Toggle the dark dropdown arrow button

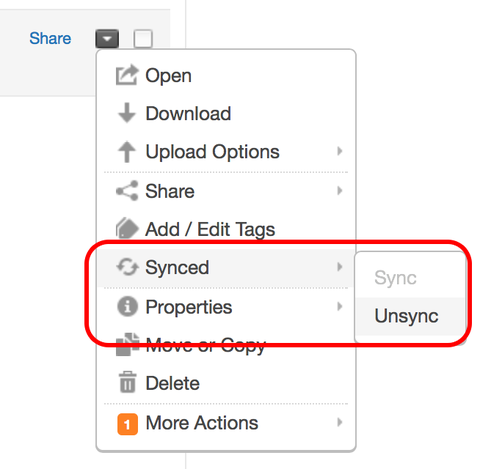click(107, 39)
